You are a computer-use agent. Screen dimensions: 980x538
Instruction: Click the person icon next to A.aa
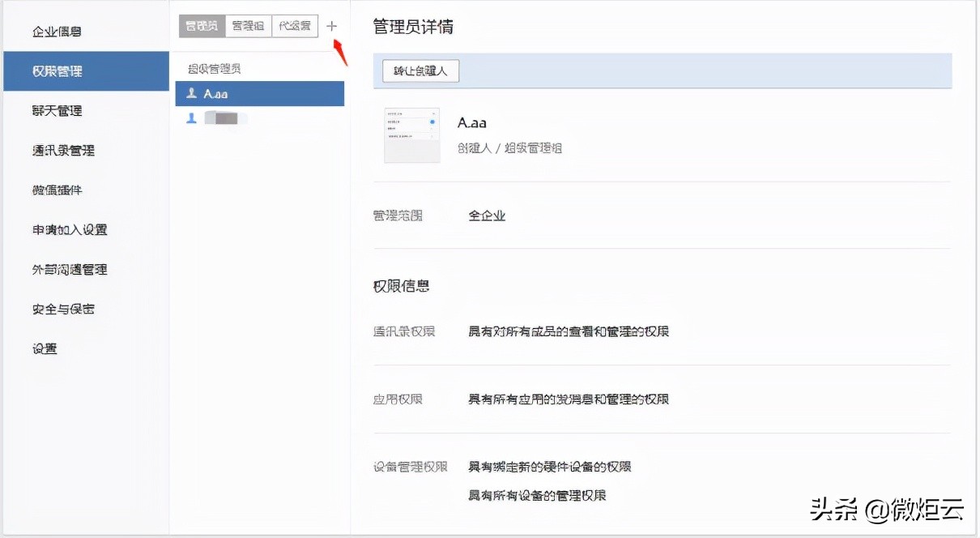192,93
